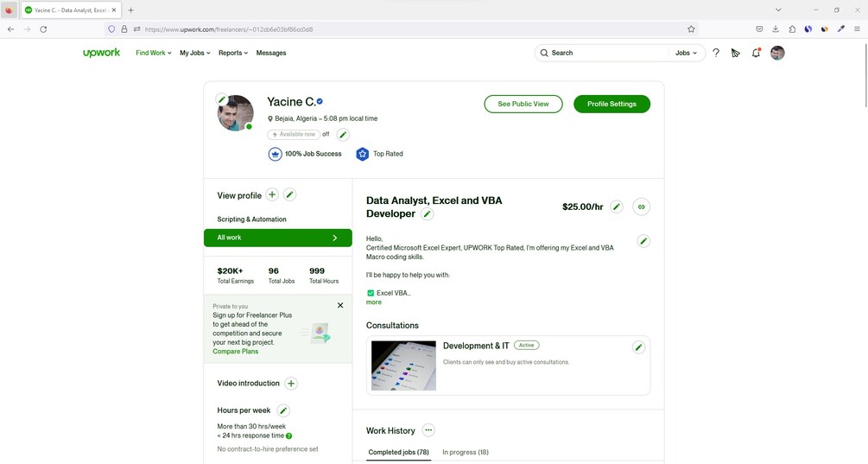This screenshot has width=868, height=464.
Task: Add a video introduction plus icon
Action: pos(290,383)
